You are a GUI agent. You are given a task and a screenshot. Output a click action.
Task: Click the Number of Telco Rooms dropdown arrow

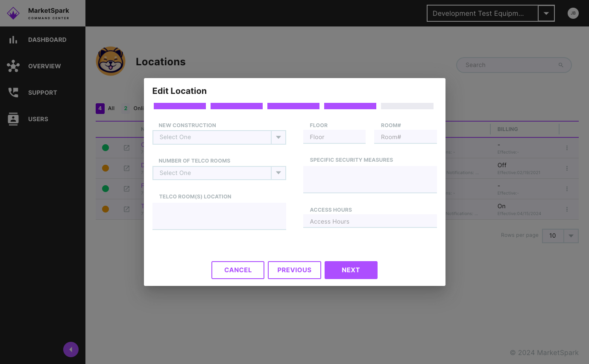pyautogui.click(x=278, y=173)
